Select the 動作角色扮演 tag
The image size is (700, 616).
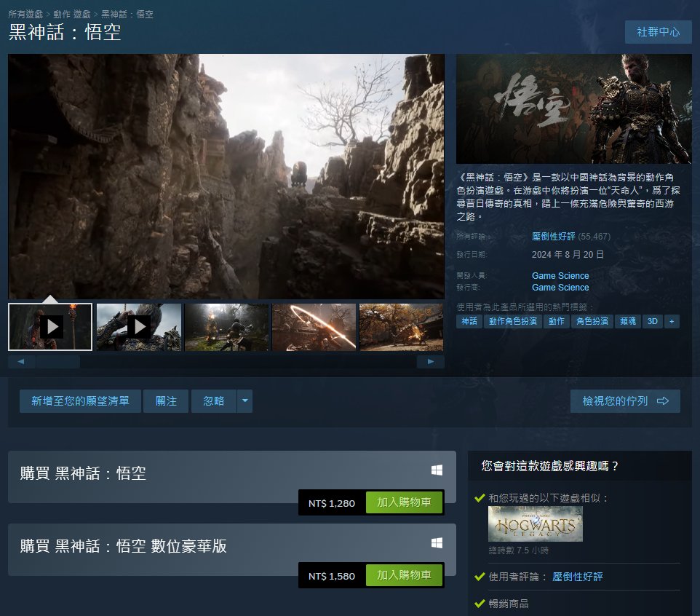click(x=512, y=321)
